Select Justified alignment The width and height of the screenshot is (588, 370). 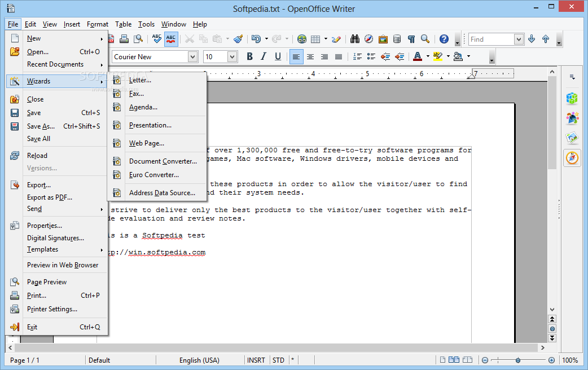(339, 56)
